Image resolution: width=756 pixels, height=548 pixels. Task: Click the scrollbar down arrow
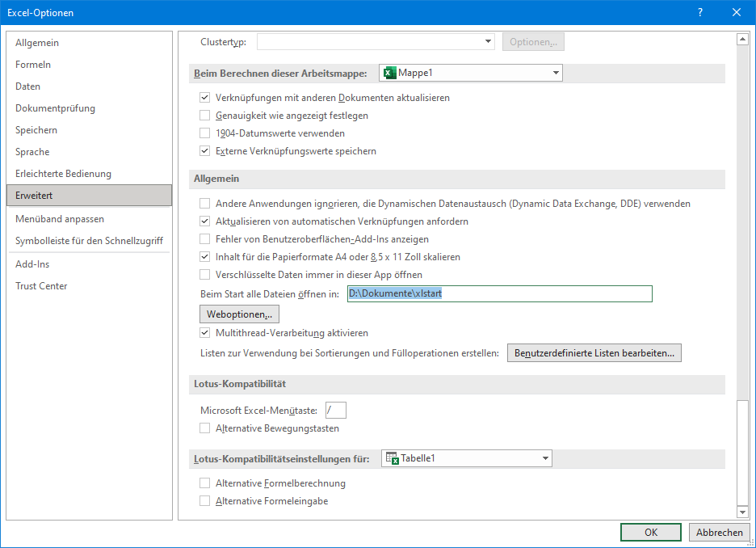pyautogui.click(x=742, y=512)
